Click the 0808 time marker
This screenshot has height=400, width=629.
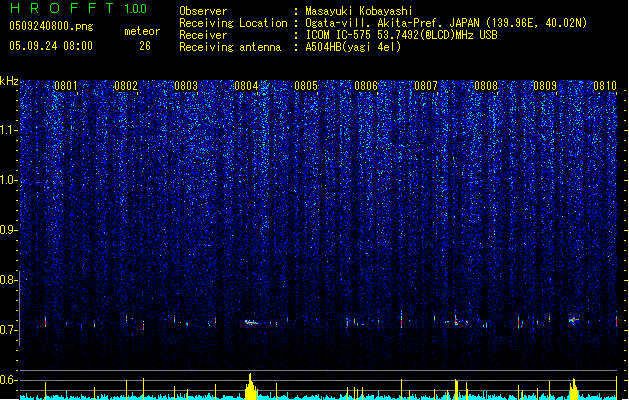click(486, 86)
